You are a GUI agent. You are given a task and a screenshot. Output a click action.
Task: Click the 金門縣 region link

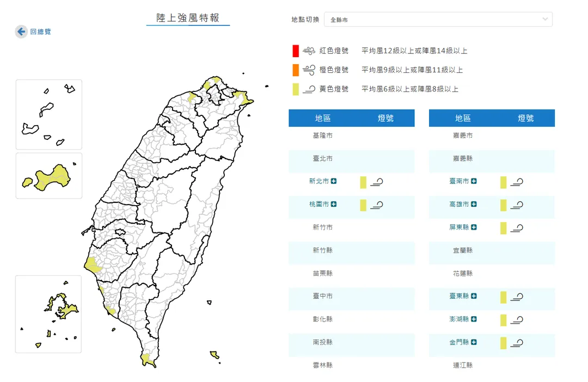pos(459,342)
